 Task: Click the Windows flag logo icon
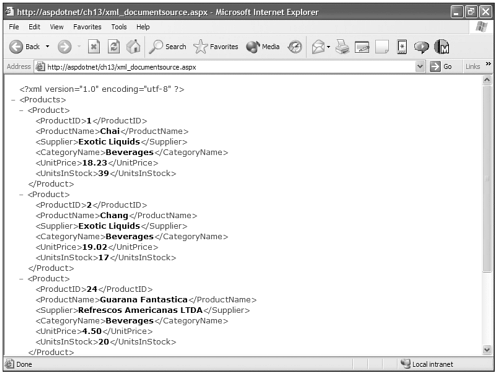click(481, 27)
